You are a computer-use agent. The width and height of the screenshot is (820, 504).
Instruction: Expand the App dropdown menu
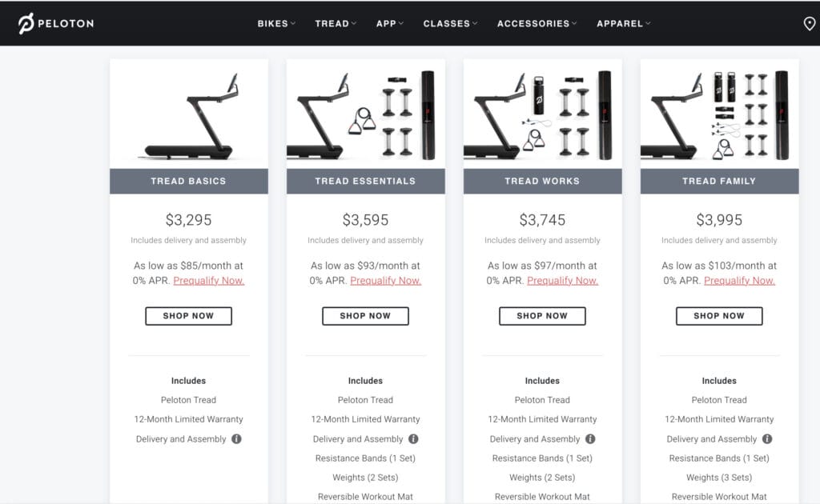(x=390, y=23)
